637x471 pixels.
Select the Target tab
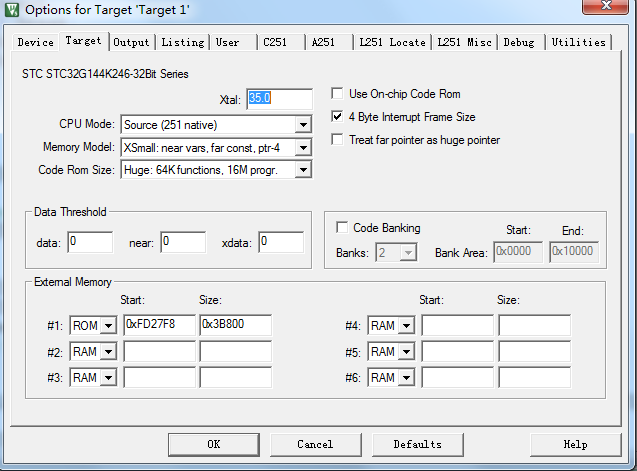click(84, 41)
